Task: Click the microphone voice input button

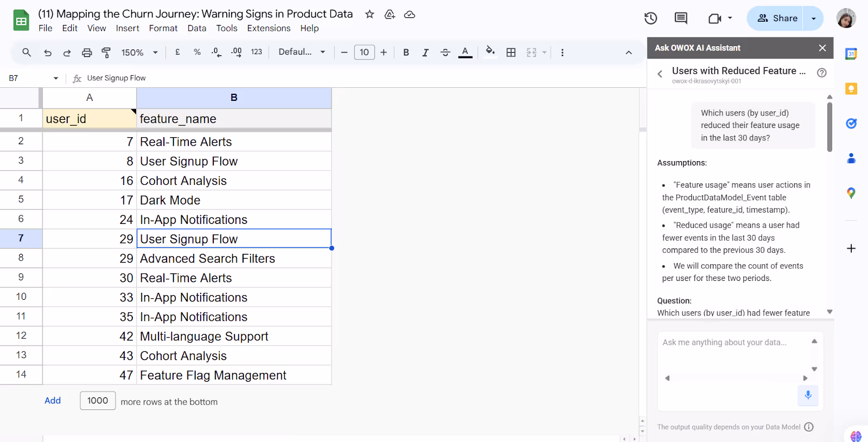Action: tap(808, 395)
